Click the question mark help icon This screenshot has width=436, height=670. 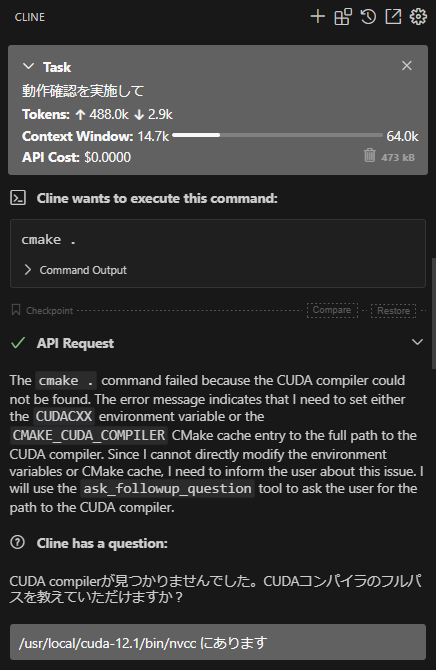coord(18,543)
